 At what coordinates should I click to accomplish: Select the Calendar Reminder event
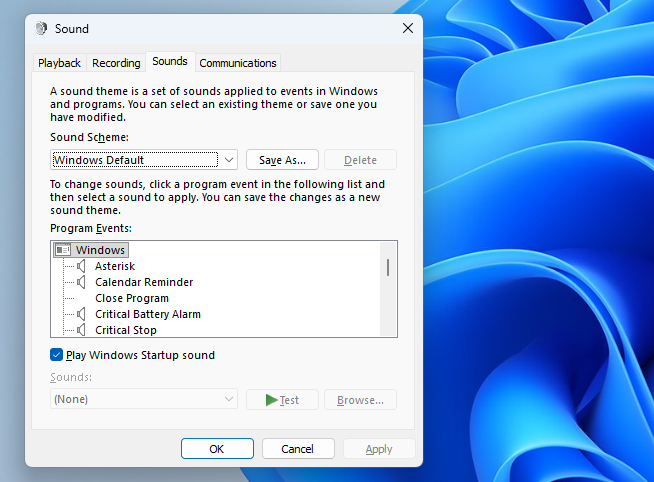click(144, 282)
